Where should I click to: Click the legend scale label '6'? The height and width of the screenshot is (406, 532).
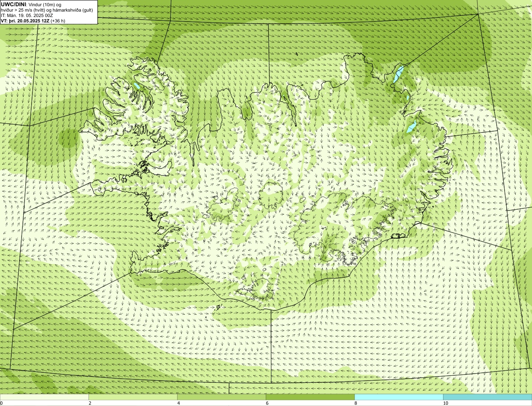tap(267, 403)
